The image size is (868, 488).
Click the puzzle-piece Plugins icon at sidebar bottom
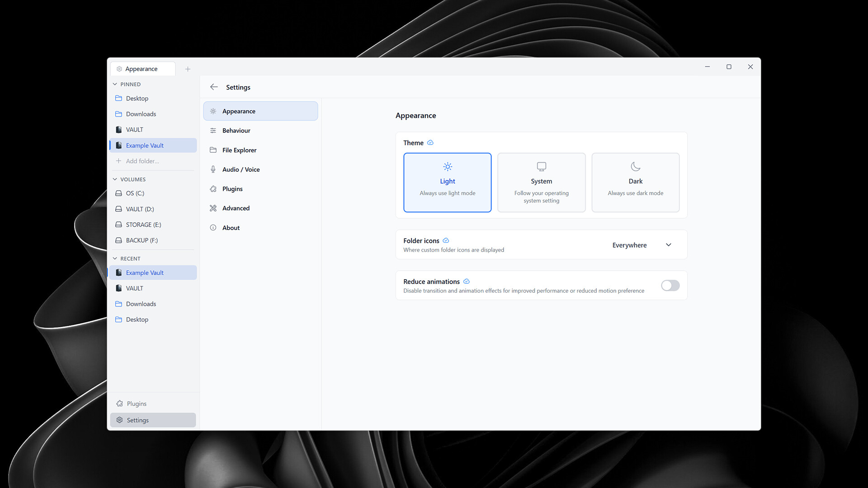pos(119,404)
